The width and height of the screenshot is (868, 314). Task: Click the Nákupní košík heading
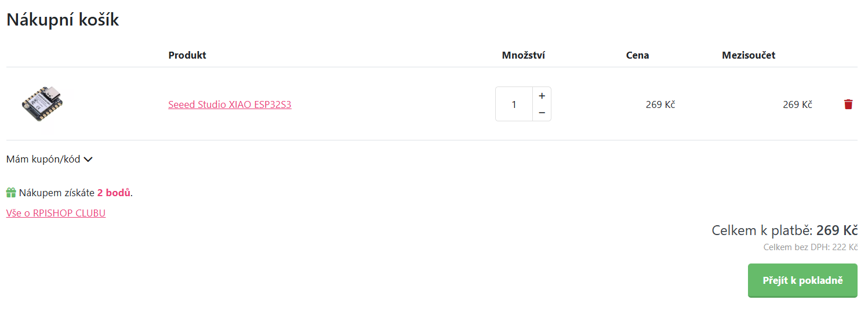click(63, 20)
